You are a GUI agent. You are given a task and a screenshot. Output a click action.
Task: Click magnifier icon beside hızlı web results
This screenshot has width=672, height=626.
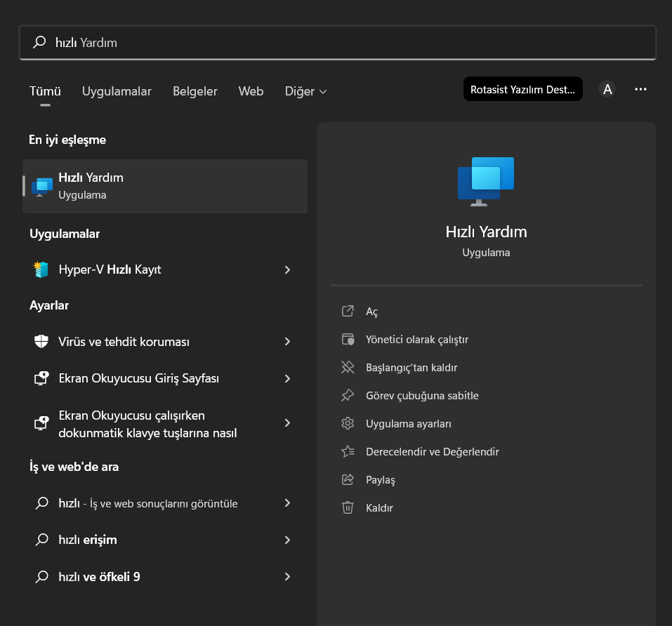click(41, 503)
